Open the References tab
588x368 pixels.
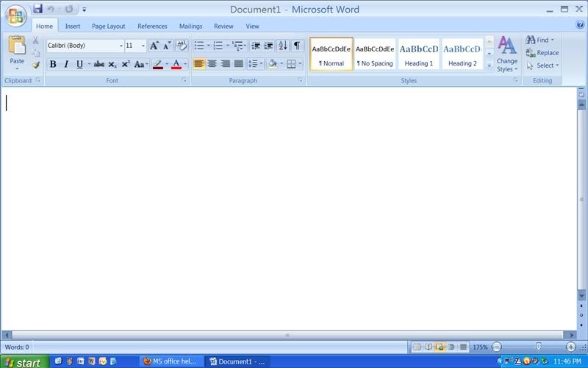152,26
